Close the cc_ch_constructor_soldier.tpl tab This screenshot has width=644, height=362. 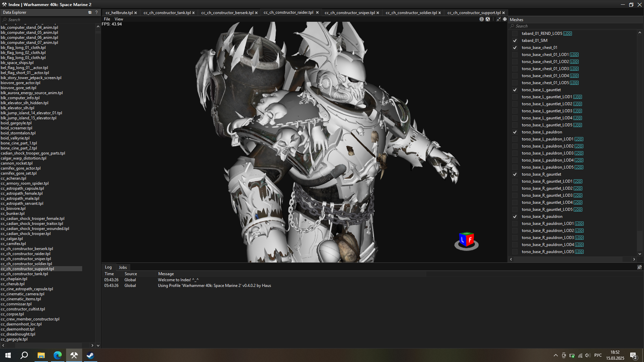(x=440, y=13)
